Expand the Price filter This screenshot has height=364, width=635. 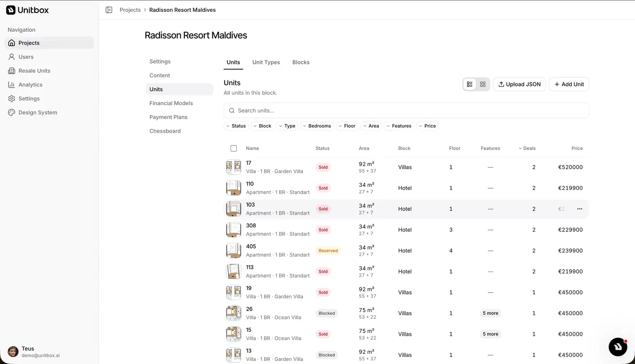click(428, 126)
